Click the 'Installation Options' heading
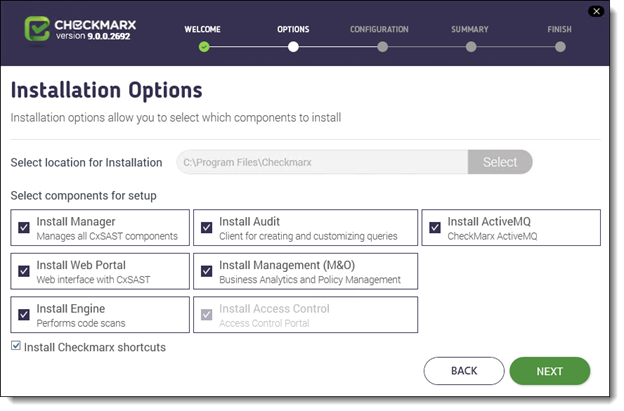This screenshot has height=411, width=624. (x=107, y=90)
